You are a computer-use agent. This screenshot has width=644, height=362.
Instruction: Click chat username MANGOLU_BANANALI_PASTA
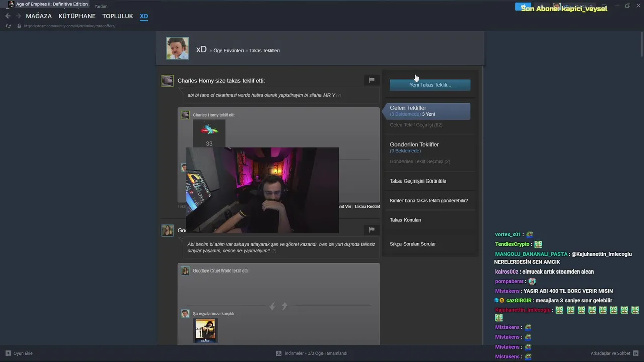click(x=531, y=254)
